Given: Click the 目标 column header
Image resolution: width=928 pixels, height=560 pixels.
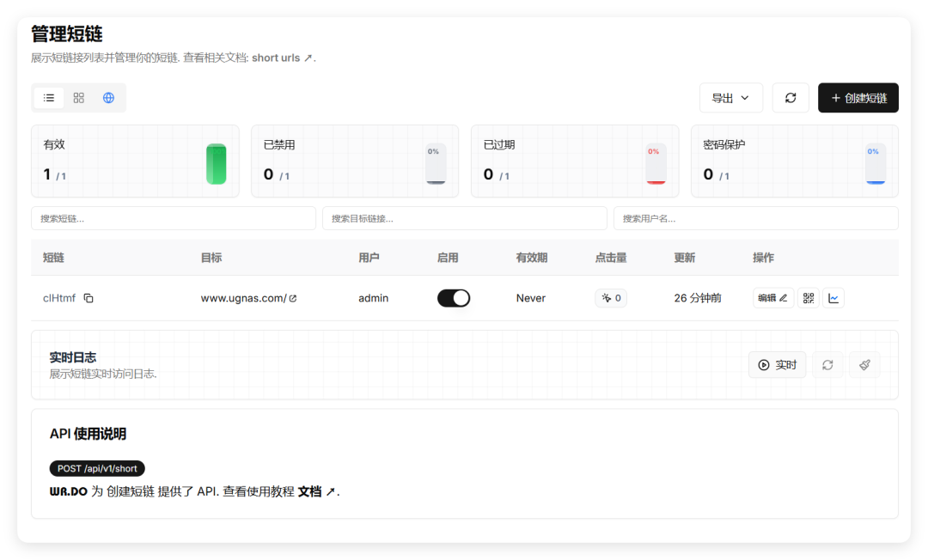Looking at the screenshot, I should pos(211,257).
